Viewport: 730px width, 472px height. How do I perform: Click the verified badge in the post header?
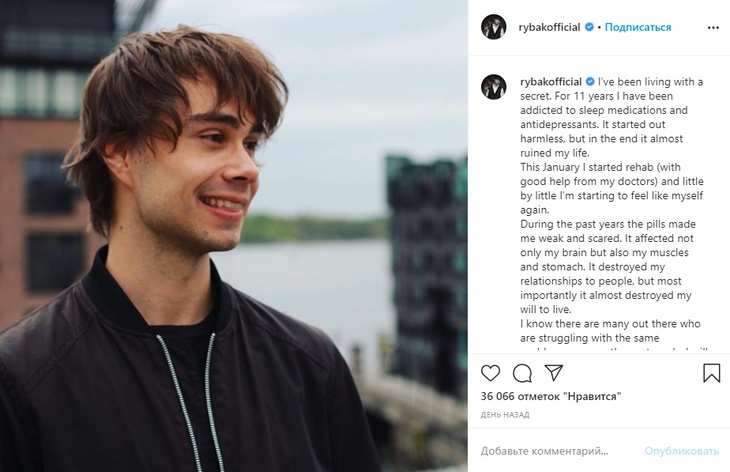(590, 27)
